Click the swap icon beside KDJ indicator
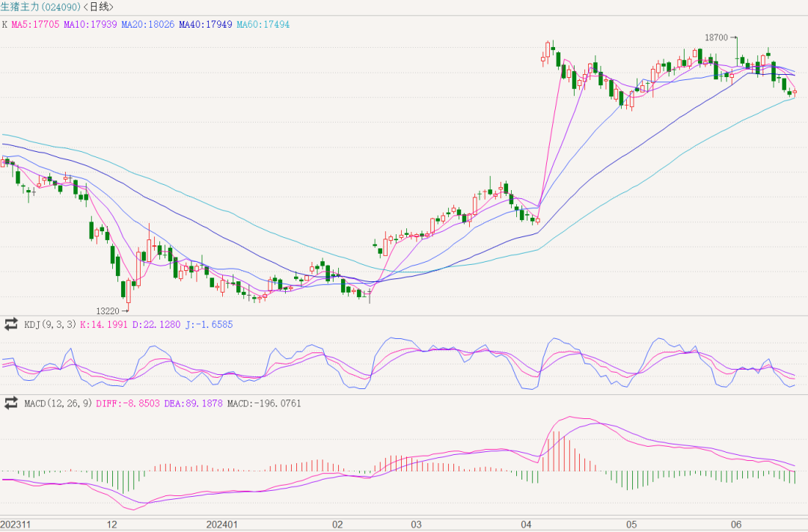 coord(11,324)
